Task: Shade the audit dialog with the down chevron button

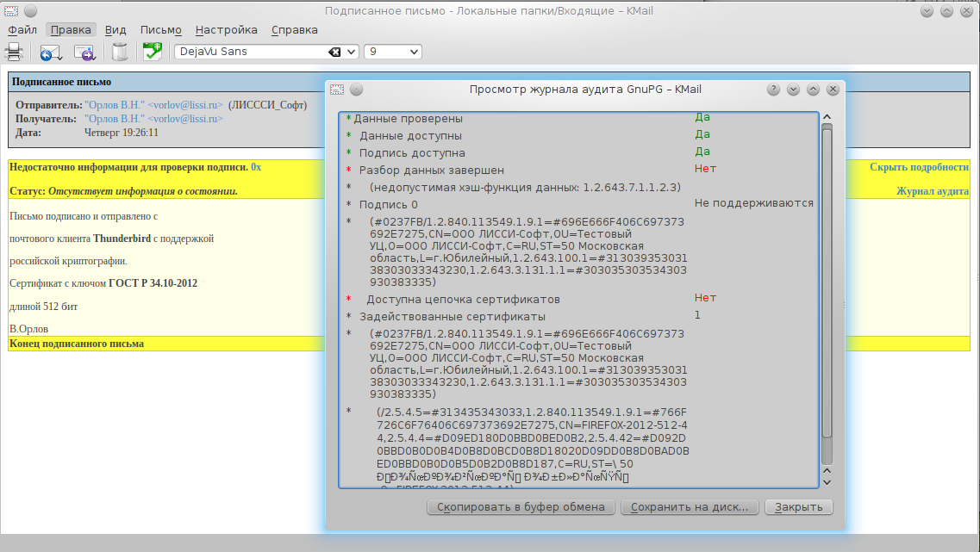Action: (793, 90)
